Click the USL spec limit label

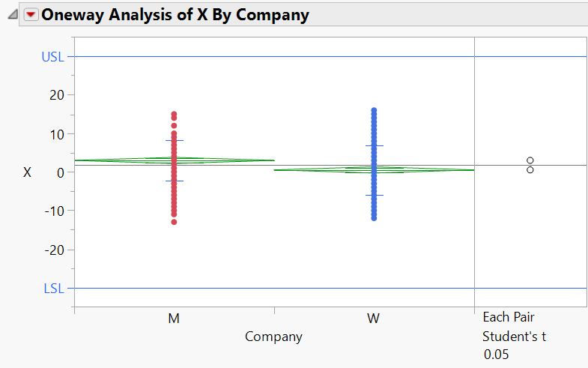[x=53, y=57]
